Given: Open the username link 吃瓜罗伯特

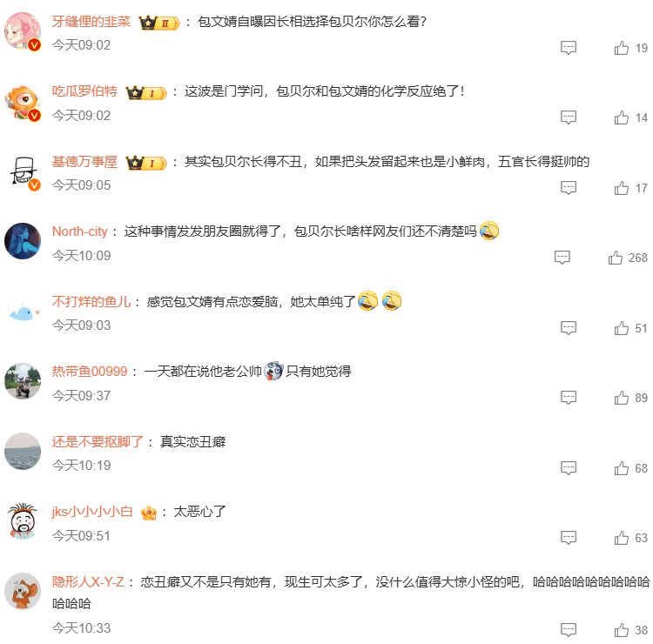Looking at the screenshot, I should 84,91.
